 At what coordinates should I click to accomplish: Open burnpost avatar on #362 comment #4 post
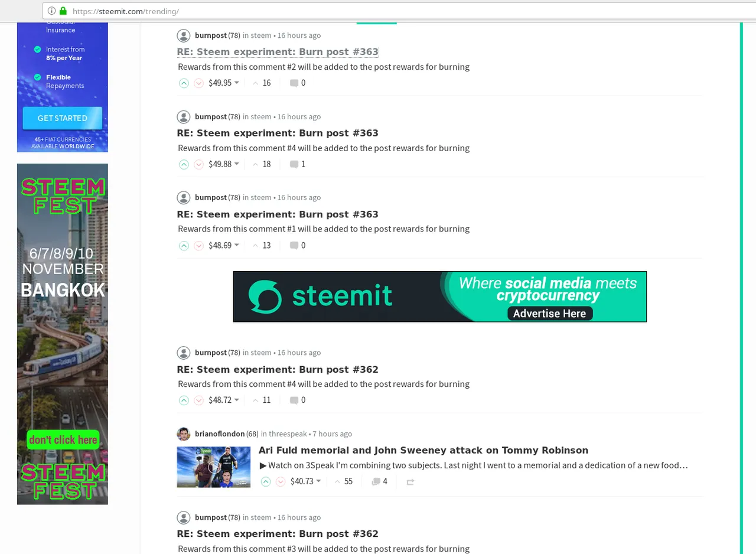coord(184,353)
